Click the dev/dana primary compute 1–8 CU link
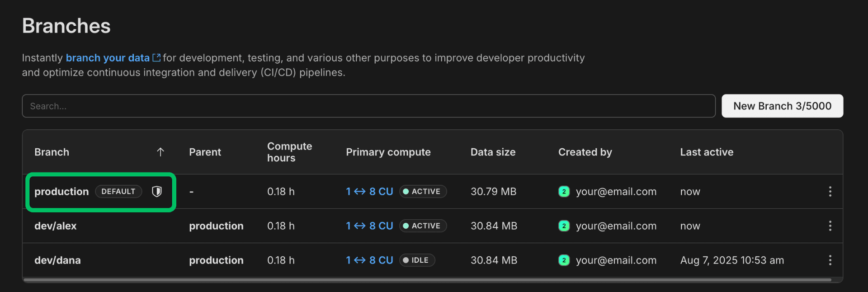The width and height of the screenshot is (868, 292). pos(369,260)
